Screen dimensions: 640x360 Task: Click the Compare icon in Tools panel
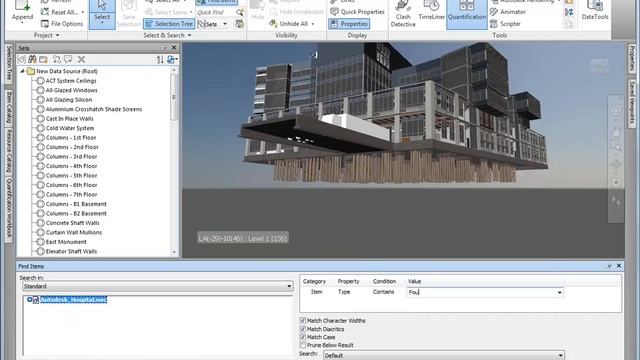(569, 12)
